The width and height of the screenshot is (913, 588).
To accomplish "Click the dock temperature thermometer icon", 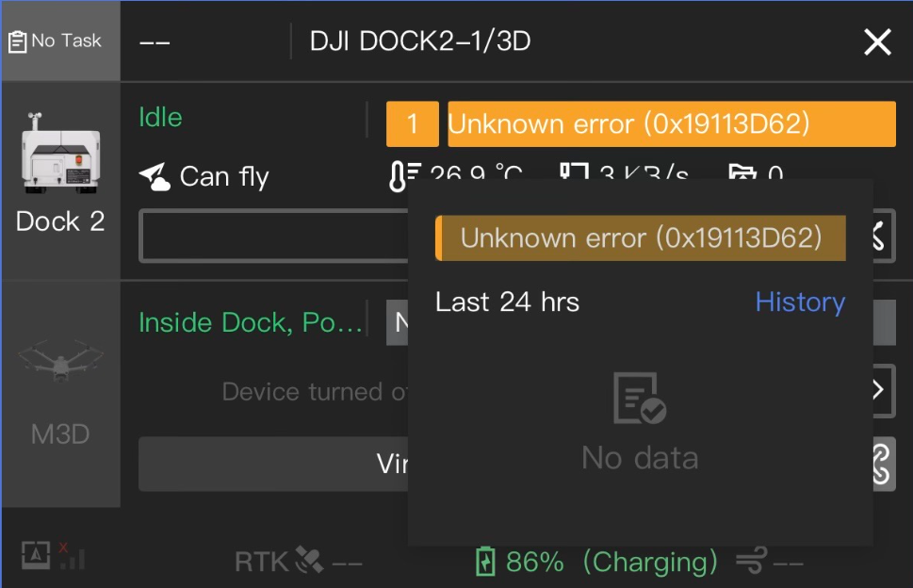I will 404,176.
